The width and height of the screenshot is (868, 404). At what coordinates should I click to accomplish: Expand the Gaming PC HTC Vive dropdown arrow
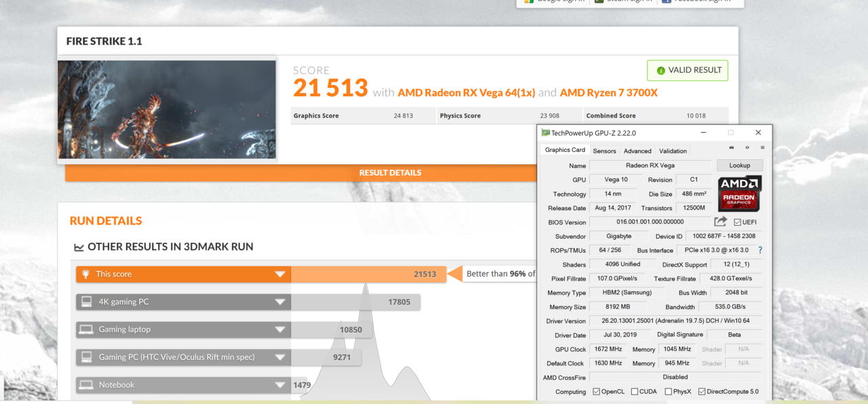[279, 358]
